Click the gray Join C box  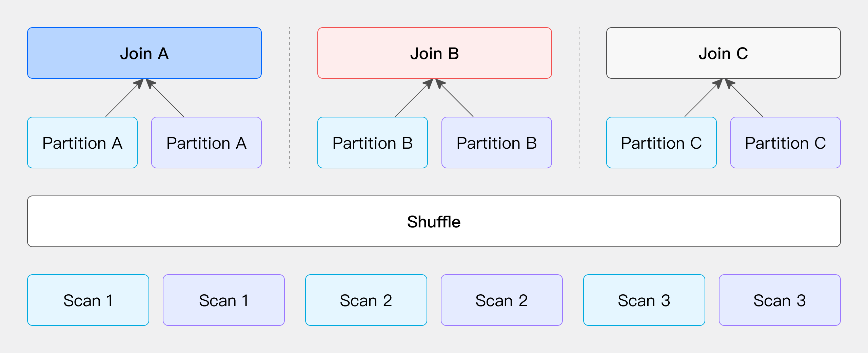tap(723, 53)
